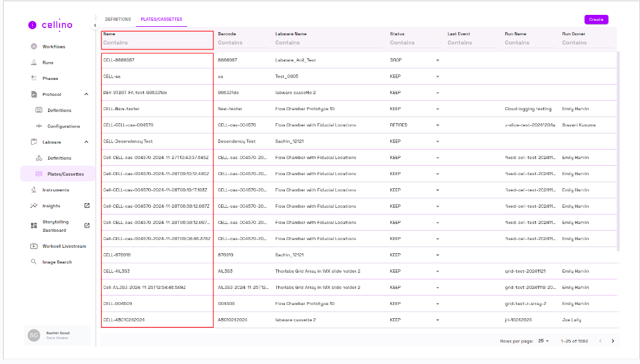Viewport: 640px width, 364px height.
Task: Collapse the Labware menu section
Action: 86,142
